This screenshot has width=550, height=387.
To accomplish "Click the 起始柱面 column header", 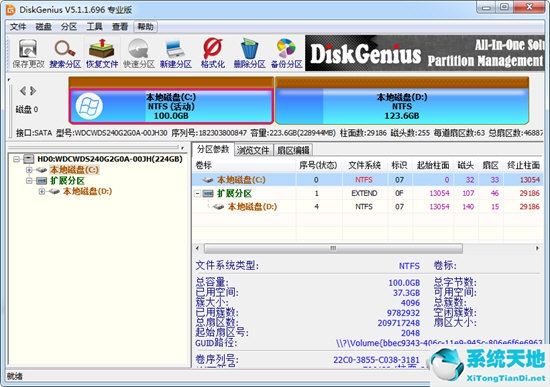I will pyautogui.click(x=433, y=165).
